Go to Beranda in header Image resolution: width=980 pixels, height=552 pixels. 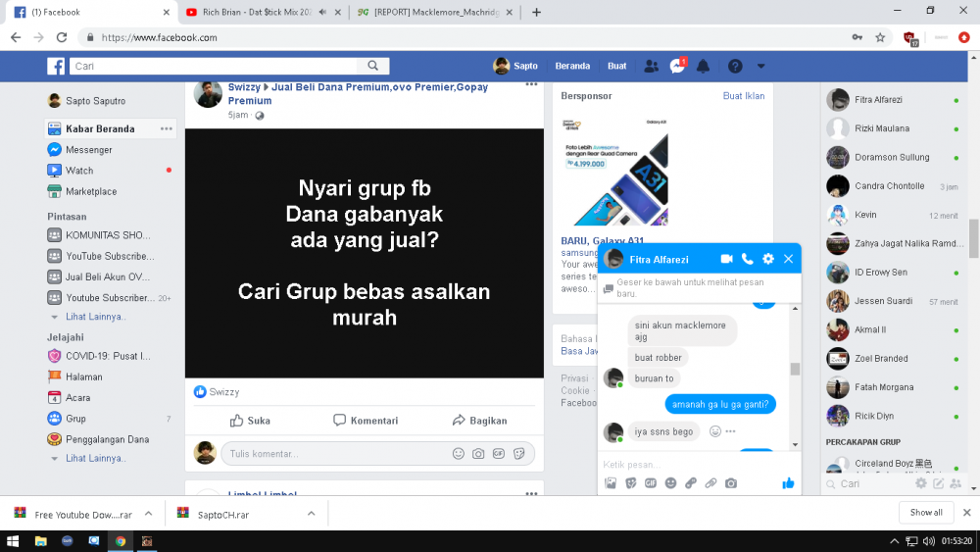[572, 66]
